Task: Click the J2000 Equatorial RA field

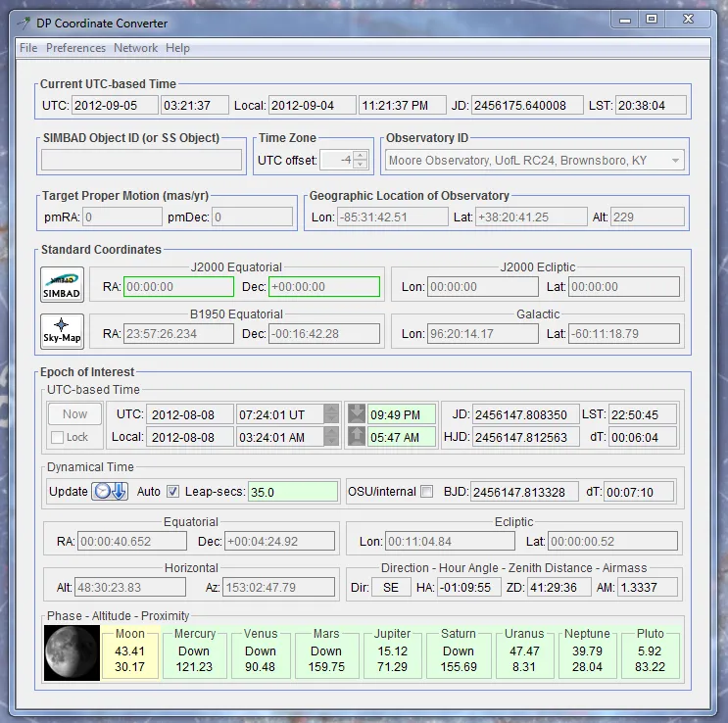Action: tap(177, 287)
